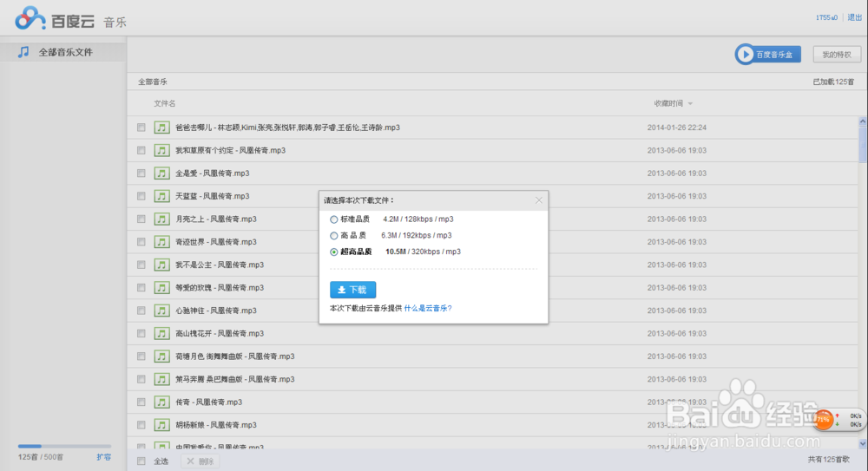868x471 pixels.
Task: Click music icon of 心驰神往 file
Action: pyautogui.click(x=161, y=311)
